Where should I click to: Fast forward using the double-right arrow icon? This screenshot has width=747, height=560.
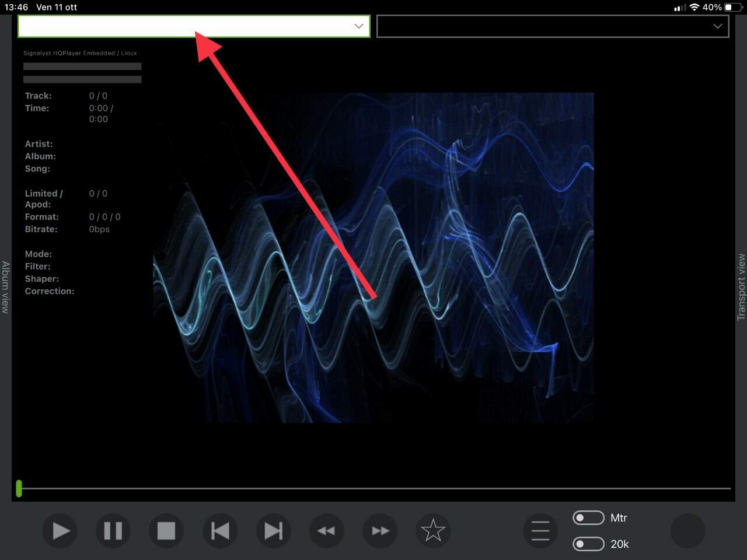(x=380, y=531)
